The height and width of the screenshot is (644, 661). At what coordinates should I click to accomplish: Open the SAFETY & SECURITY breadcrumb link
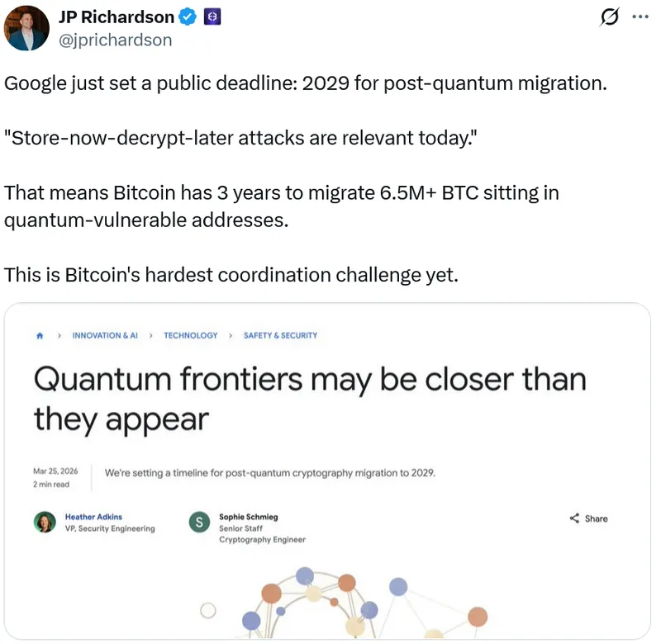point(280,336)
